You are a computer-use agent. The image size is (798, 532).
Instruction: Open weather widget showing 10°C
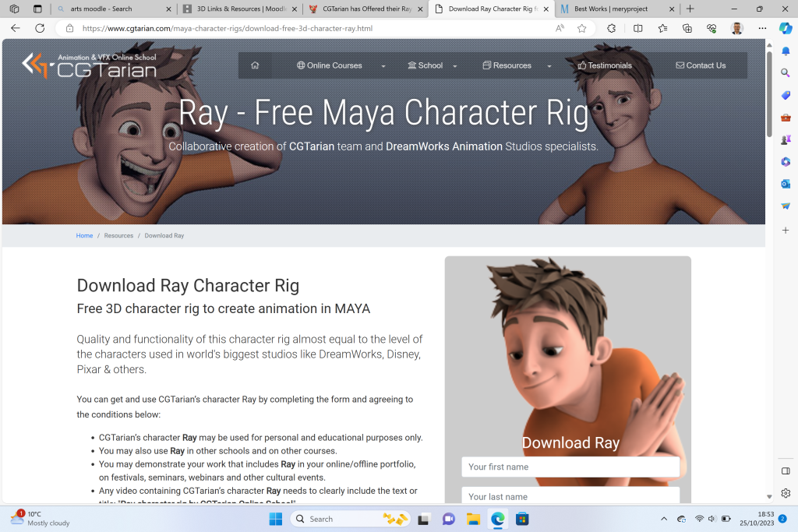pos(41,518)
